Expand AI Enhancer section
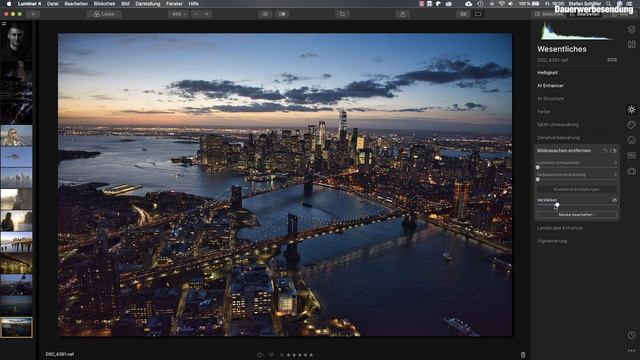The image size is (640, 360). (550, 86)
